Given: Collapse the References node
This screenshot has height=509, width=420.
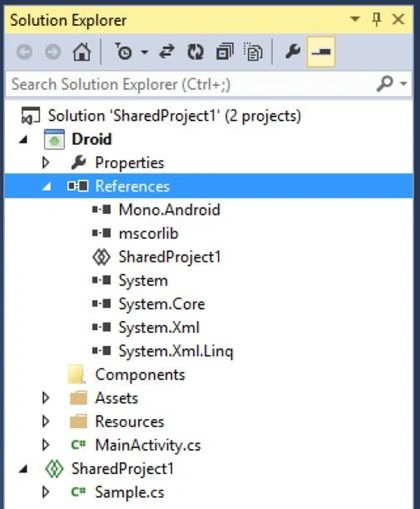Looking at the screenshot, I should 47,187.
